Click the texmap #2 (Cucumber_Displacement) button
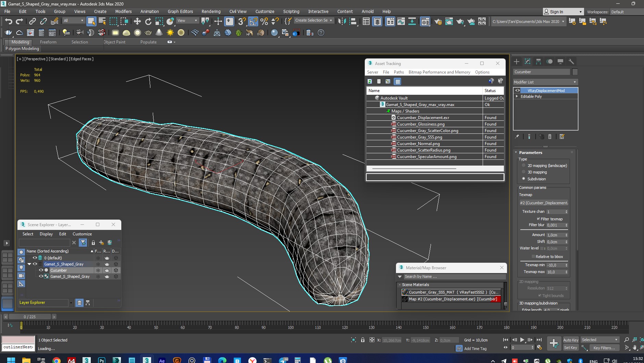This screenshot has width=644, height=363. 544,203
